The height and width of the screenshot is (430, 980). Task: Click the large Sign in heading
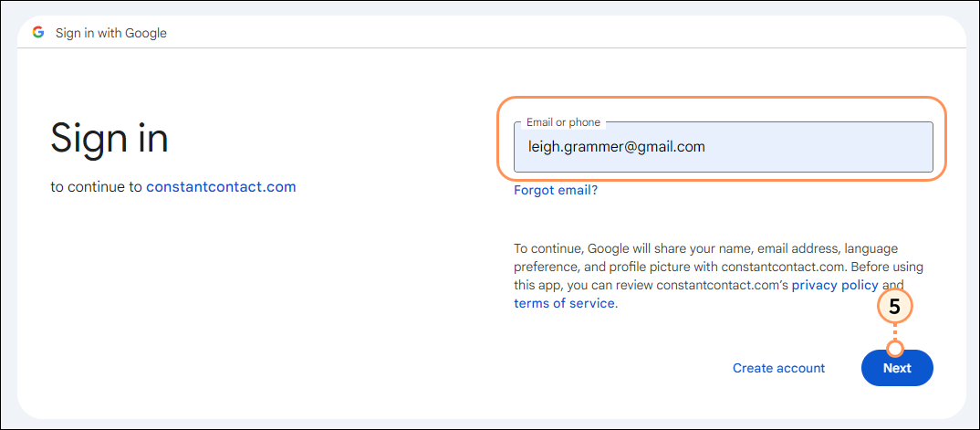click(109, 138)
